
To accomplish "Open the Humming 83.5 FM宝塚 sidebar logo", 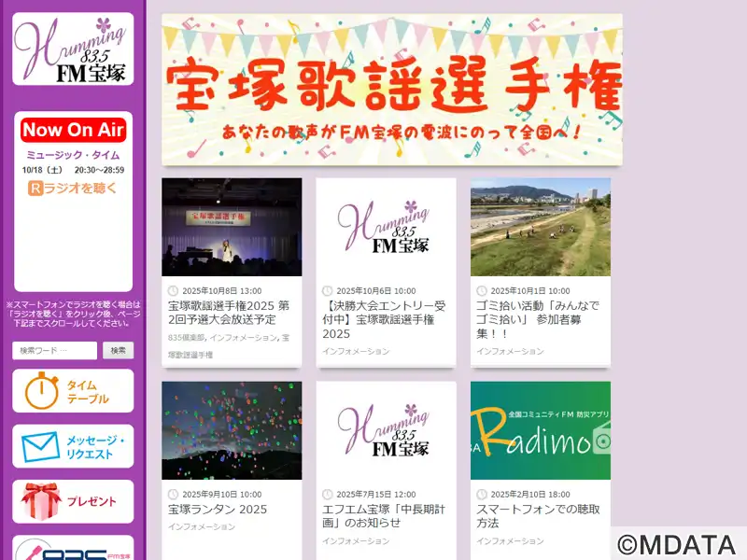I will 73,49.
